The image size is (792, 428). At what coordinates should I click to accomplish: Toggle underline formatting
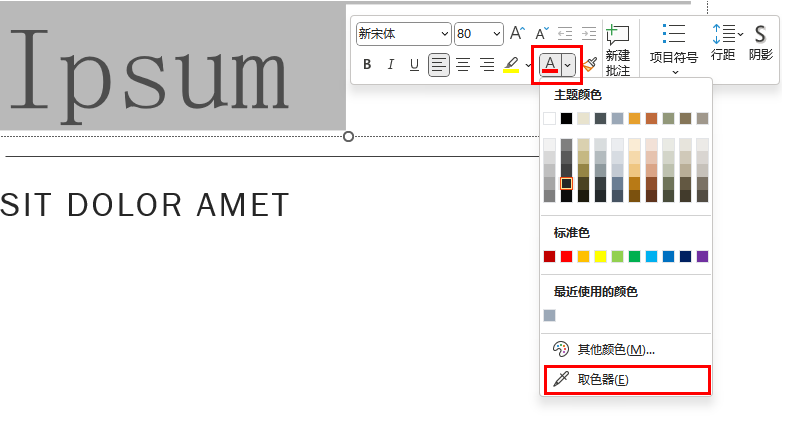[x=414, y=64]
